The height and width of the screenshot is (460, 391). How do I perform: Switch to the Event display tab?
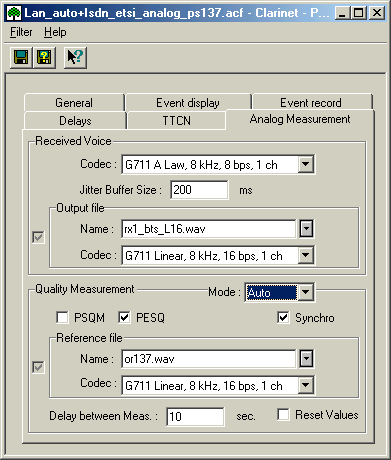(x=188, y=103)
